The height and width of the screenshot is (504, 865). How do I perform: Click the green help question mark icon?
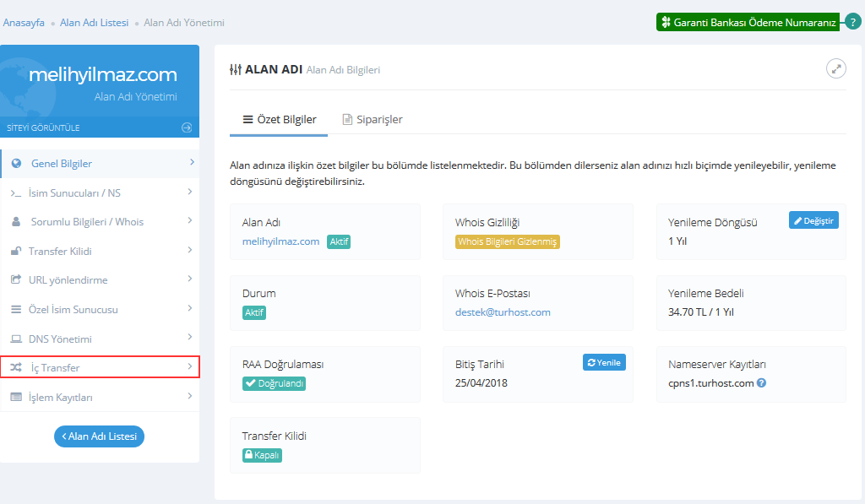pos(854,23)
